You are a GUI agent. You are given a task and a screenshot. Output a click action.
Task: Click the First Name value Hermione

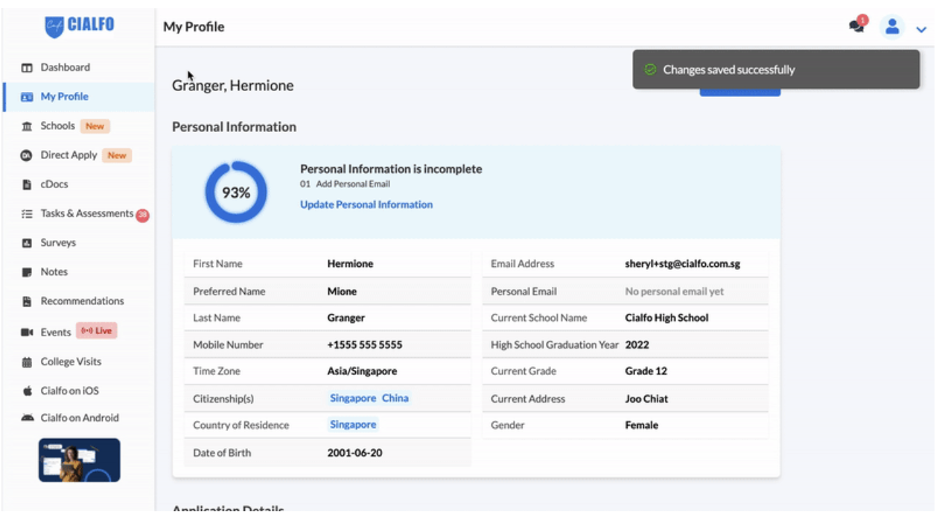(x=350, y=264)
